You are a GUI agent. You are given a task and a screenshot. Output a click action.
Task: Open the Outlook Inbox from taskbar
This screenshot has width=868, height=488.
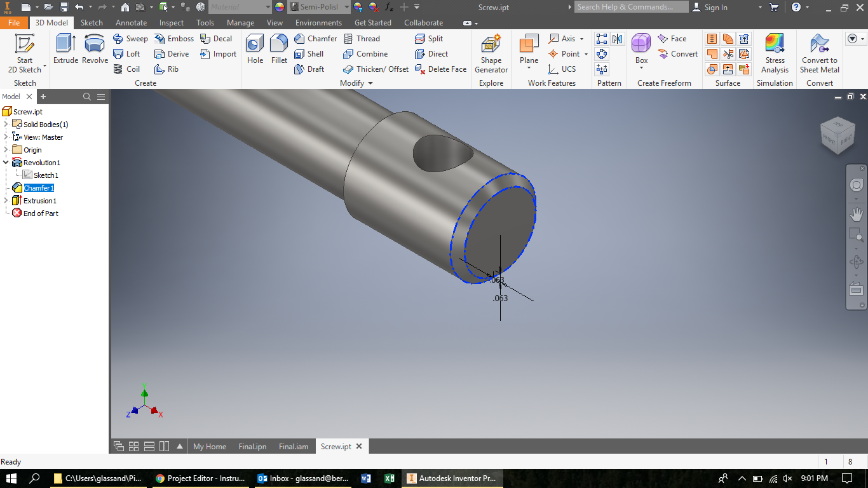point(304,478)
